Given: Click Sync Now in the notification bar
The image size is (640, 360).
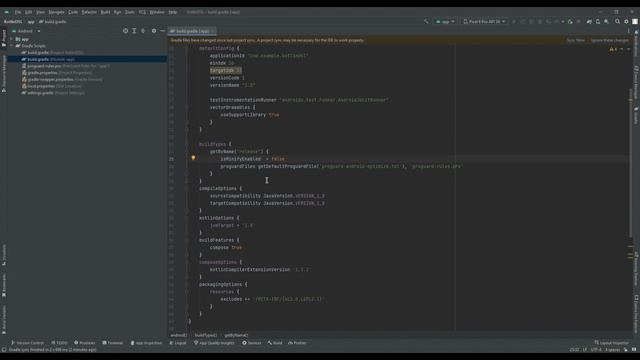Looking at the screenshot, I should coord(575,40).
